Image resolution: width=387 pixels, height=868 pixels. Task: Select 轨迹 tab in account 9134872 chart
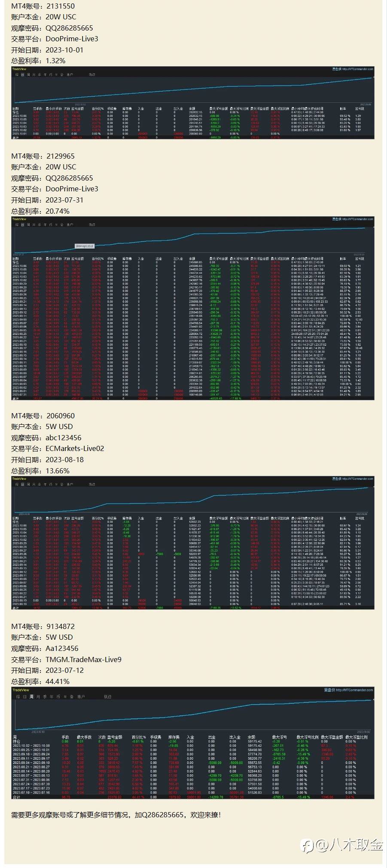pos(108,696)
